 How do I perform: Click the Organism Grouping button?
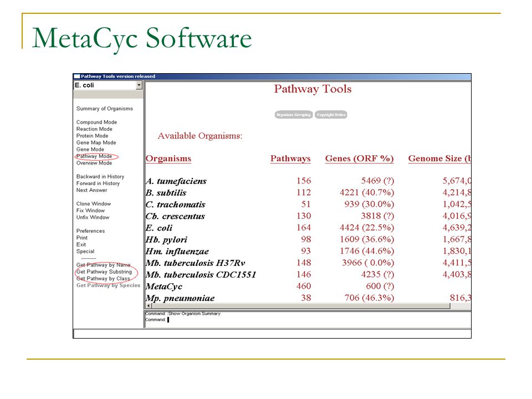(x=294, y=115)
